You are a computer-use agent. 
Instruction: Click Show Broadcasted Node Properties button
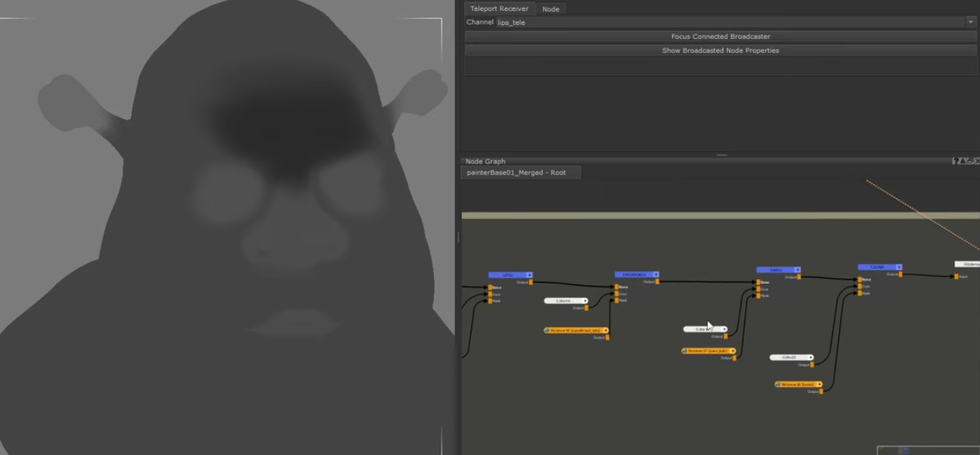(720, 51)
